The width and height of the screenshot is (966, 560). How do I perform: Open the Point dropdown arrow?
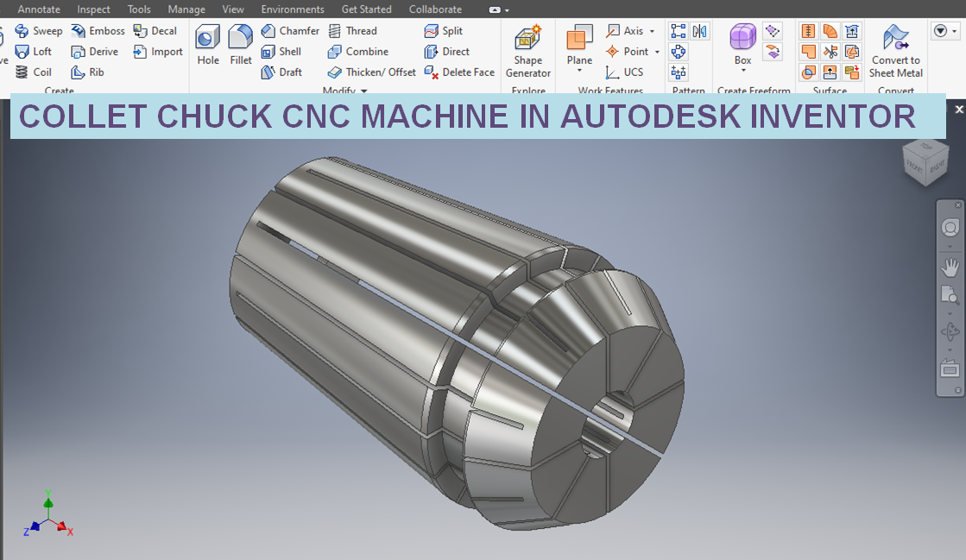657,52
